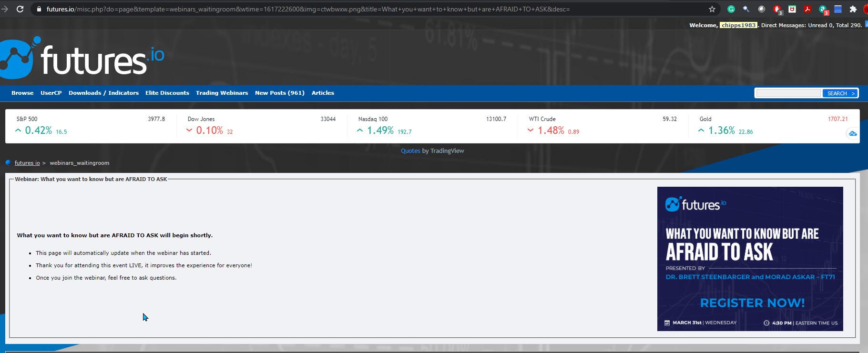Open the Browse menu
This screenshot has width=868, height=353.
22,93
